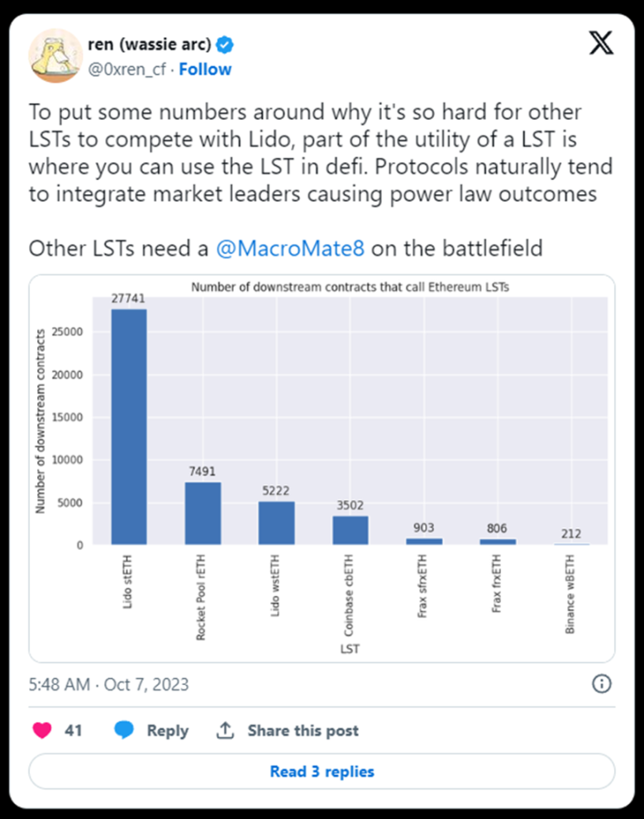Click the Coinbase cbETH bar
The width and height of the screenshot is (644, 819).
coord(350,530)
